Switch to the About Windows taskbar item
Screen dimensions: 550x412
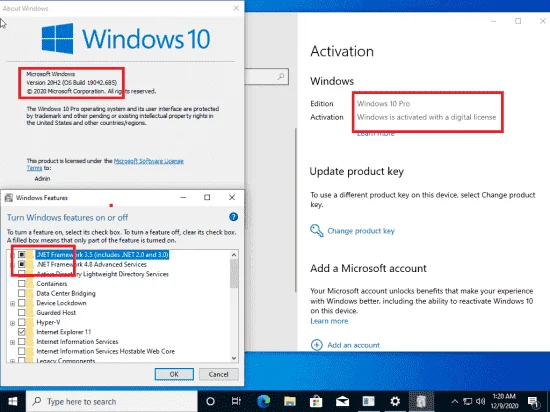point(369,401)
